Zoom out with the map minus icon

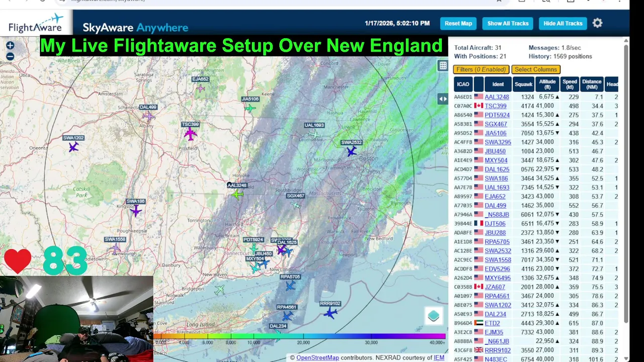[10, 56]
